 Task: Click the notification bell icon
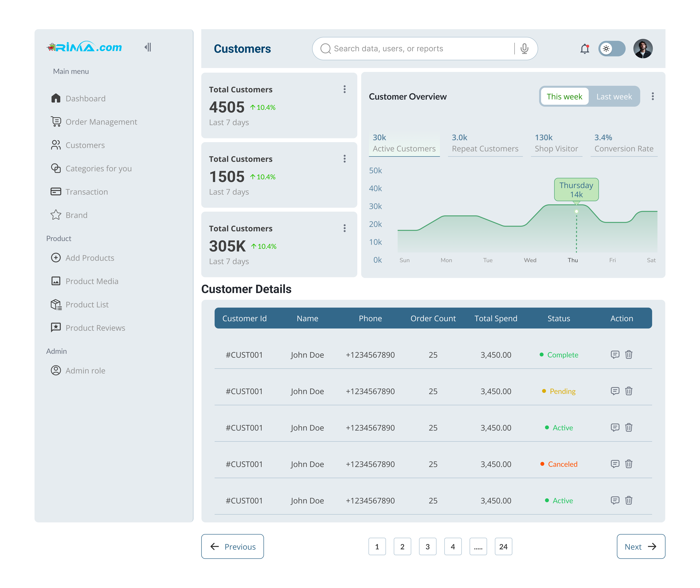585,49
